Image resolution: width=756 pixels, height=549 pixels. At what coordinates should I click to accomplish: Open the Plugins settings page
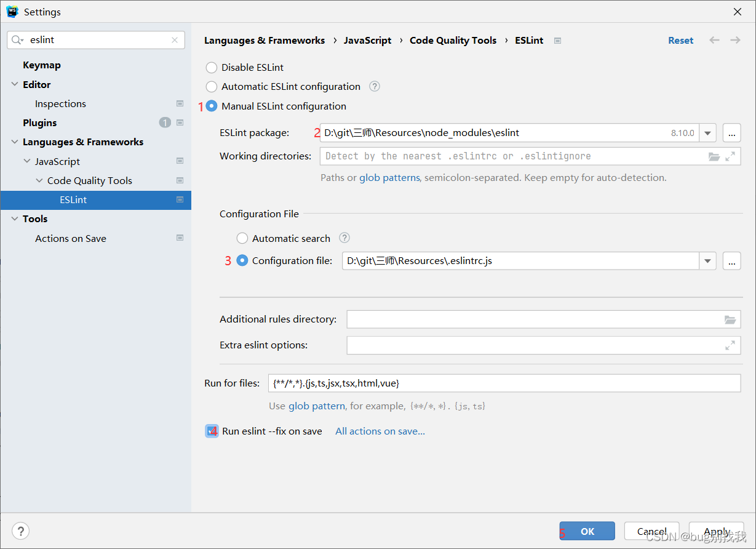pyautogui.click(x=39, y=122)
